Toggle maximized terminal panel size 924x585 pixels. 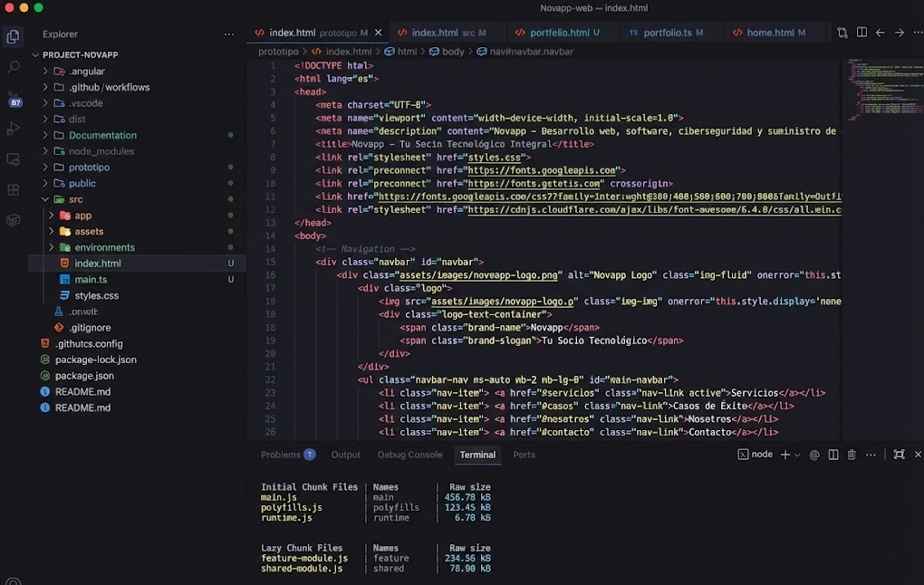coord(899,455)
